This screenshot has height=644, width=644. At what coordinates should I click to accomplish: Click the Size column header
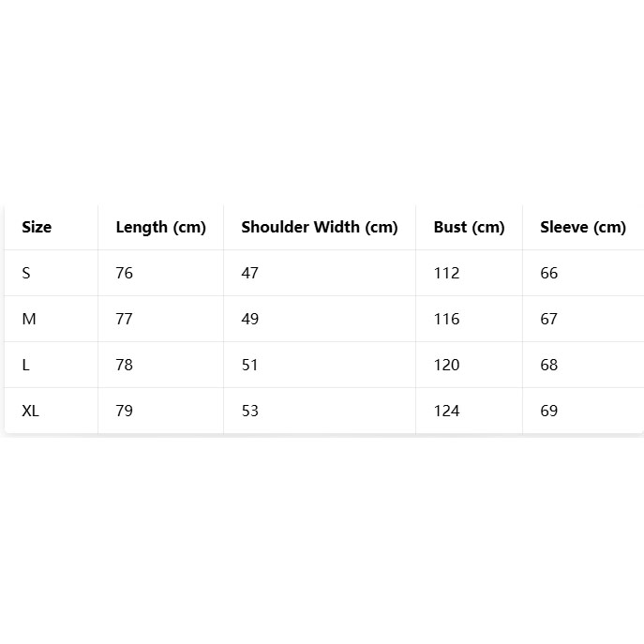37,227
